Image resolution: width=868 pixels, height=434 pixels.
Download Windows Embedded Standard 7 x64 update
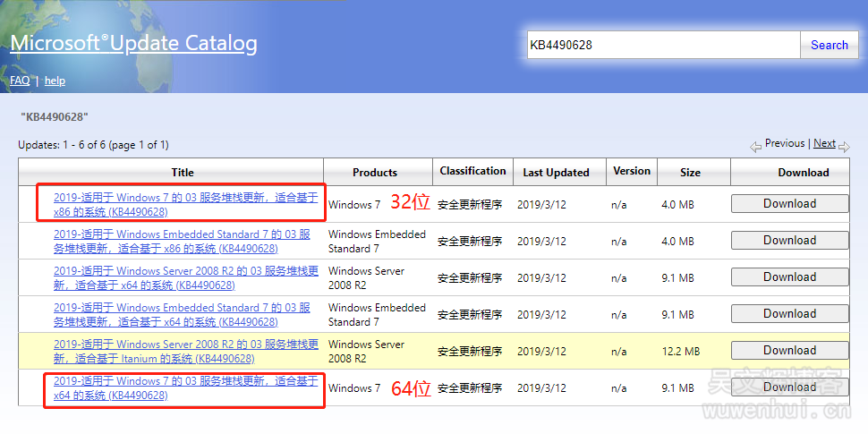789,314
